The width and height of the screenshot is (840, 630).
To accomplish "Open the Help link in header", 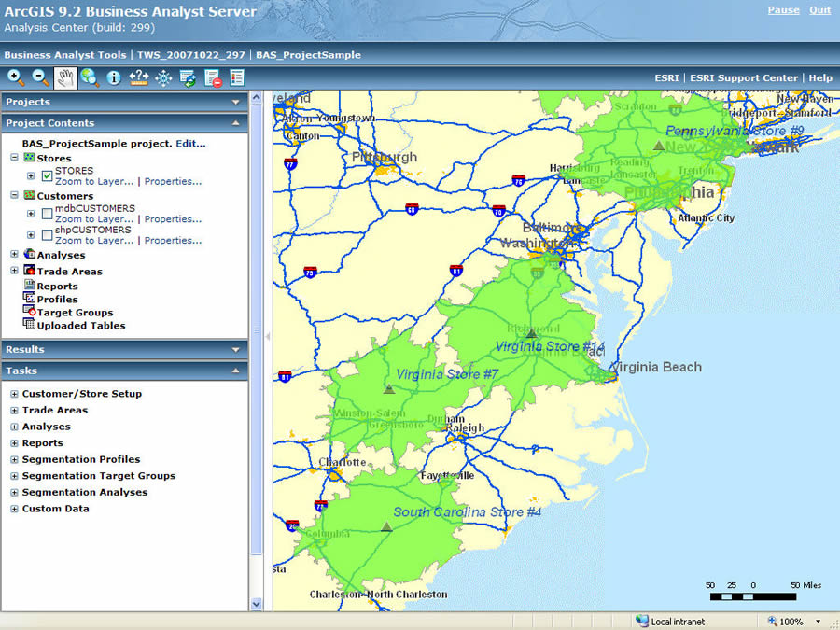I will point(820,78).
